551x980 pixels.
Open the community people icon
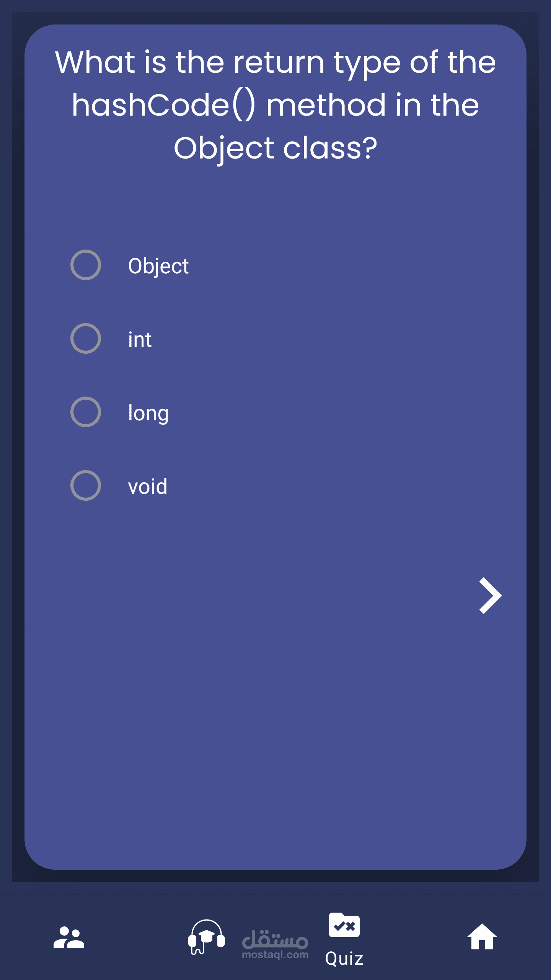click(69, 937)
